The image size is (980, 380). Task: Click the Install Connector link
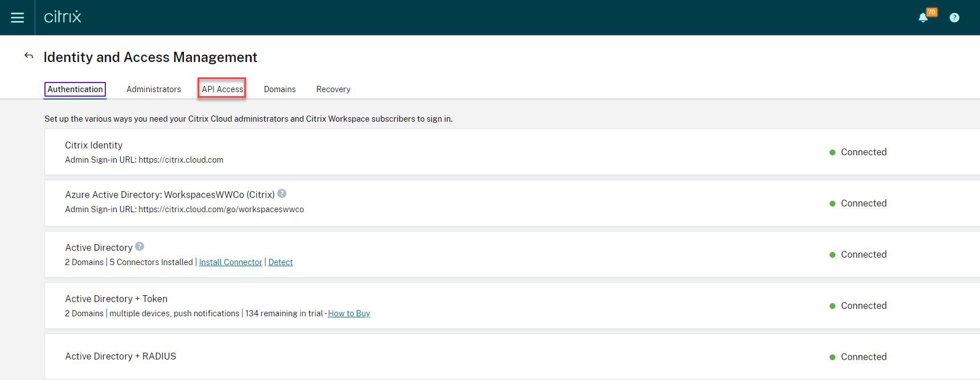[231, 262]
